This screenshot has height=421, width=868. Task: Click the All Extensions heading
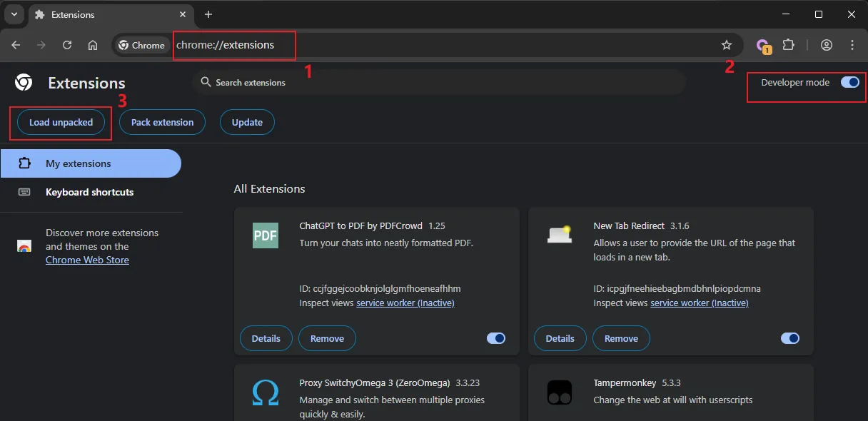pyautogui.click(x=269, y=189)
